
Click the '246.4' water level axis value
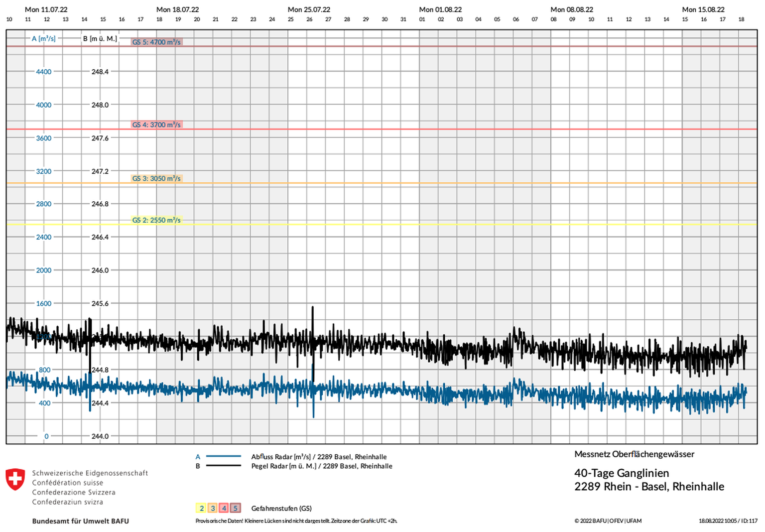pyautogui.click(x=100, y=237)
